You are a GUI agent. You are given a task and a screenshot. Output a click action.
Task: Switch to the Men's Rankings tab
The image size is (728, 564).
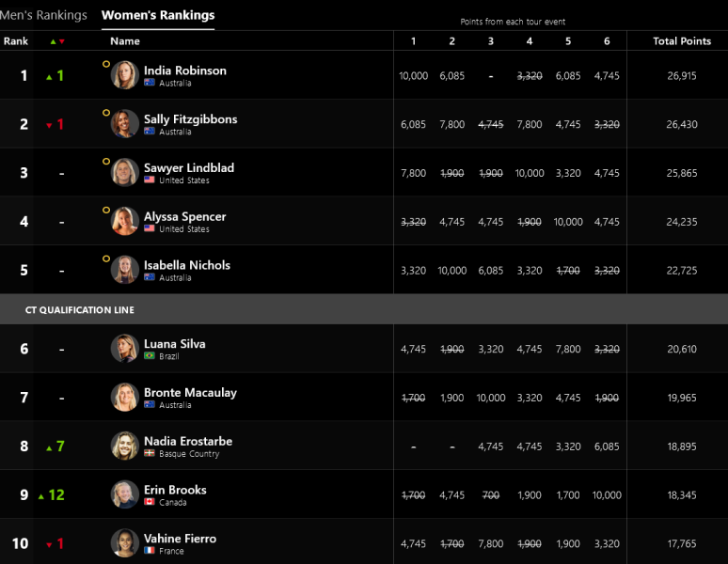point(42,15)
